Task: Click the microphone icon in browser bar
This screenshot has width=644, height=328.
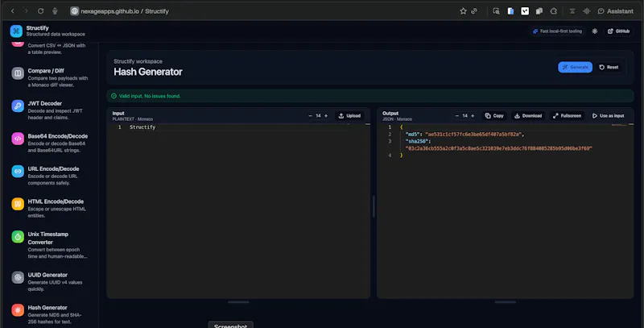Action: tap(55, 11)
